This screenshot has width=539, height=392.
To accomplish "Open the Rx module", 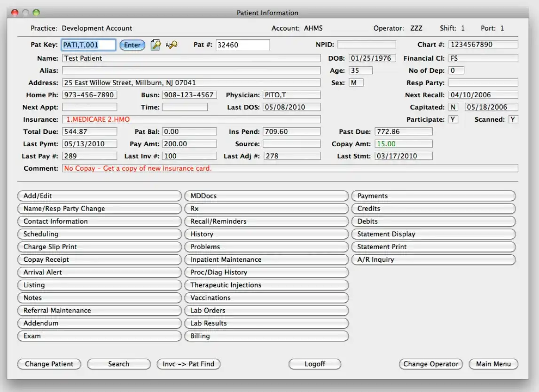I will (266, 208).
